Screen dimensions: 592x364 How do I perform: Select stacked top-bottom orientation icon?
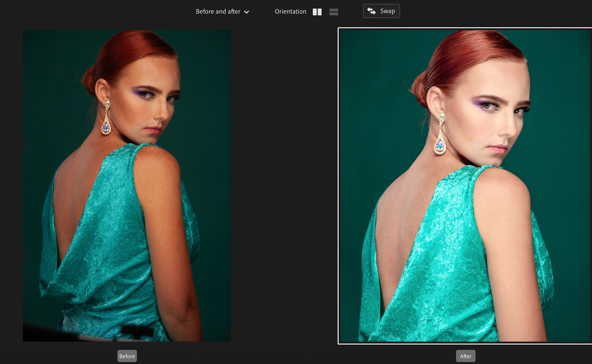[x=334, y=12]
